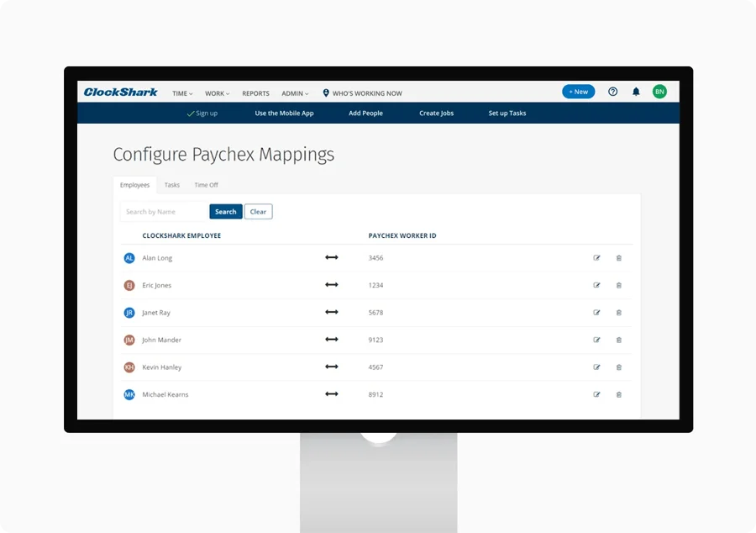Select the name Eric Jones
The width and height of the screenshot is (756, 533).
click(x=157, y=286)
